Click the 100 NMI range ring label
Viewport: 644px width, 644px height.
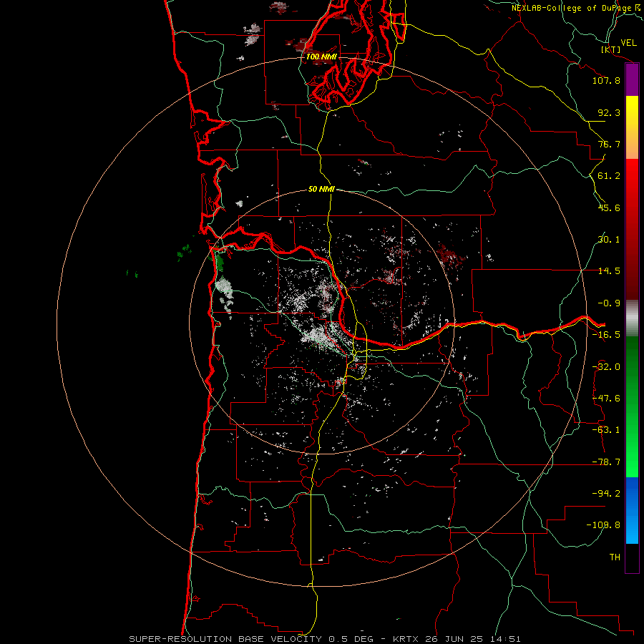coord(321,57)
